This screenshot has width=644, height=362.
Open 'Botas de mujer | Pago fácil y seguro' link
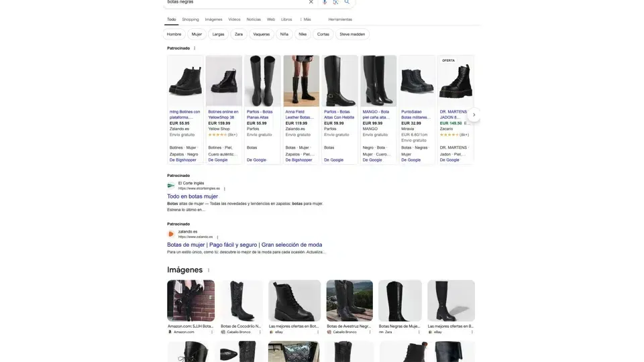(244, 245)
